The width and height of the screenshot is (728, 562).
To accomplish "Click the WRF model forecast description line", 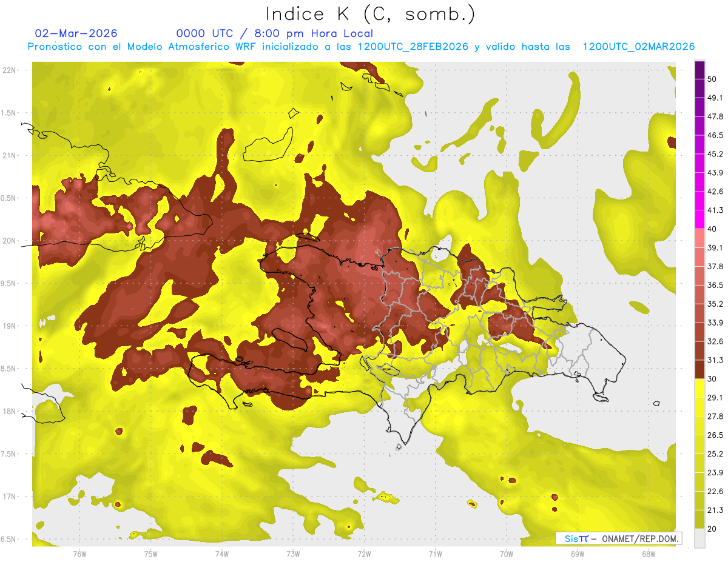I will tap(361, 47).
